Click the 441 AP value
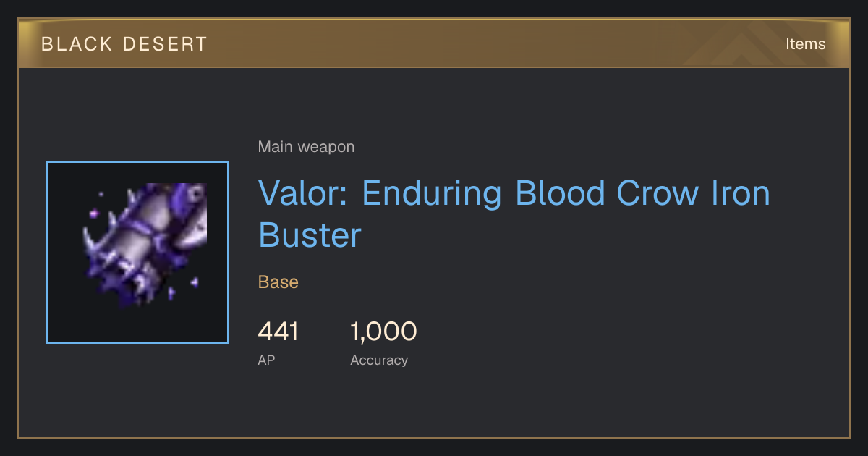 point(278,332)
